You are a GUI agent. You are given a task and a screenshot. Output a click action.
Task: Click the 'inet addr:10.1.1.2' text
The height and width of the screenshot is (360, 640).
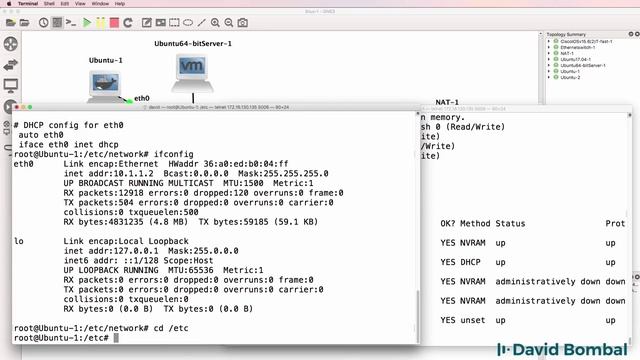(x=109, y=173)
